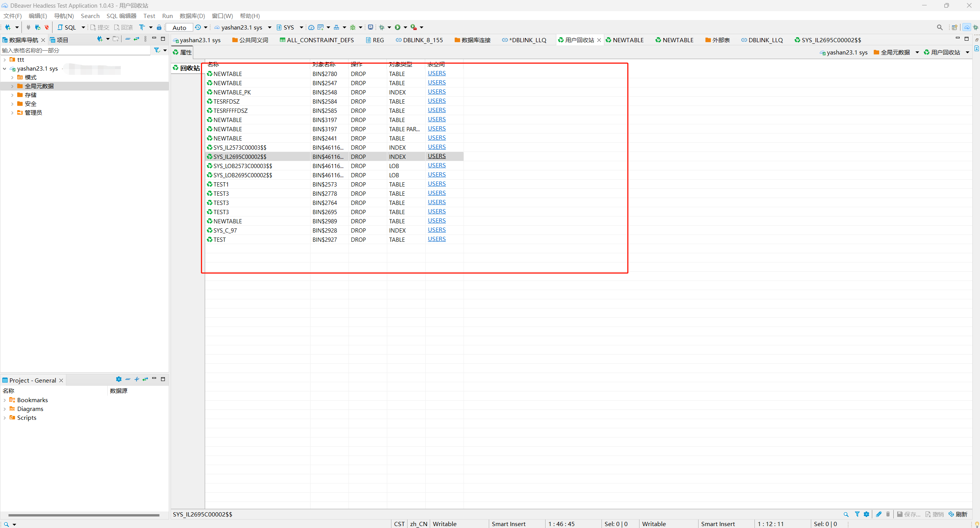Screen dimensions: 980x528
Task: Click the USERS link for SYS_C_97 row
Action: 437,230
